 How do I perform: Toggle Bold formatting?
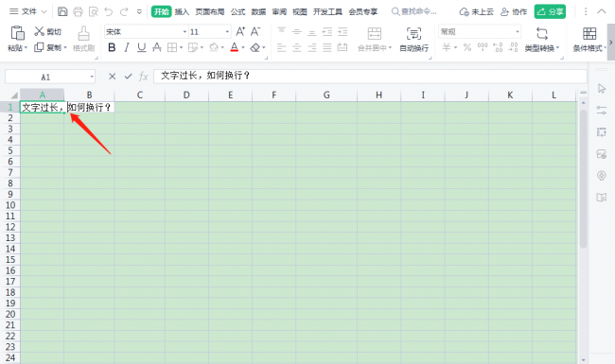point(112,48)
